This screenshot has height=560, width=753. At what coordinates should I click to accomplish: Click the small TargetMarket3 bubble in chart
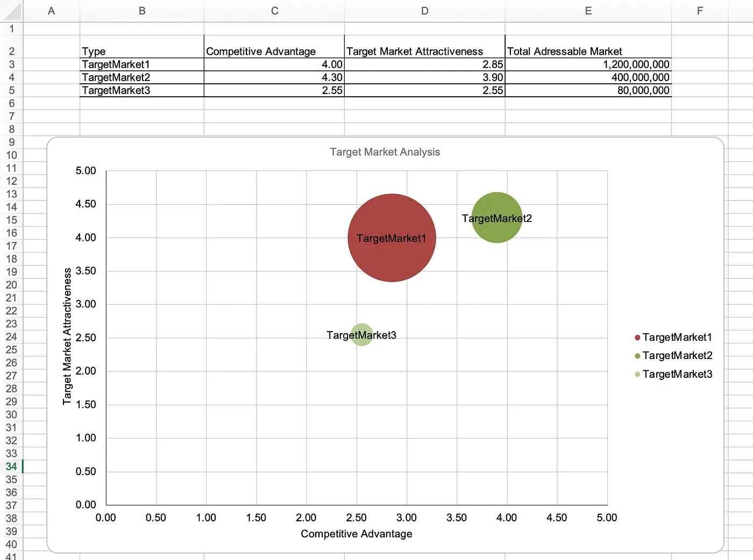click(362, 341)
